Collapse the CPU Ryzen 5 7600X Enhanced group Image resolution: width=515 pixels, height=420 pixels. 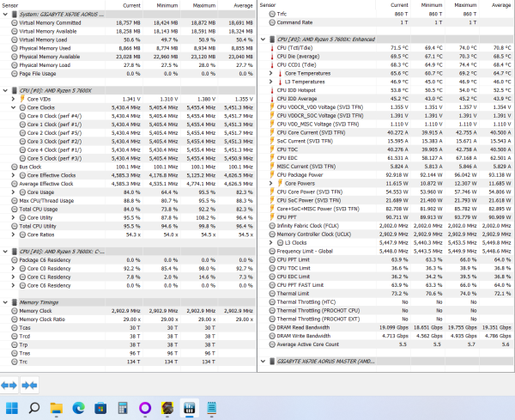click(x=264, y=40)
